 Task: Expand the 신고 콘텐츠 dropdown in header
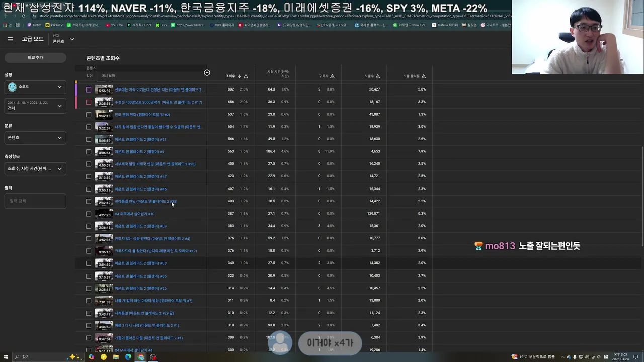click(x=63, y=39)
